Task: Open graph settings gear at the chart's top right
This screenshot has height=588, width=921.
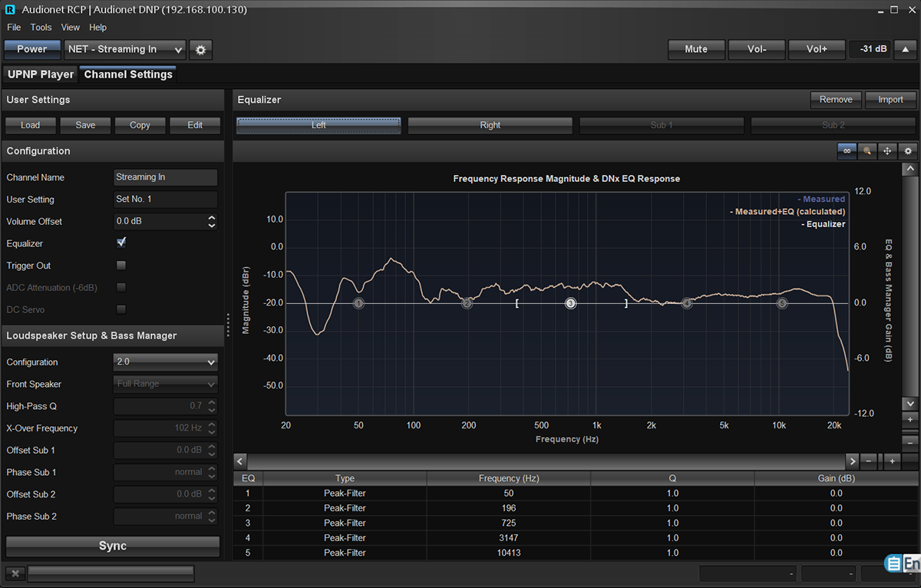Action: point(908,151)
